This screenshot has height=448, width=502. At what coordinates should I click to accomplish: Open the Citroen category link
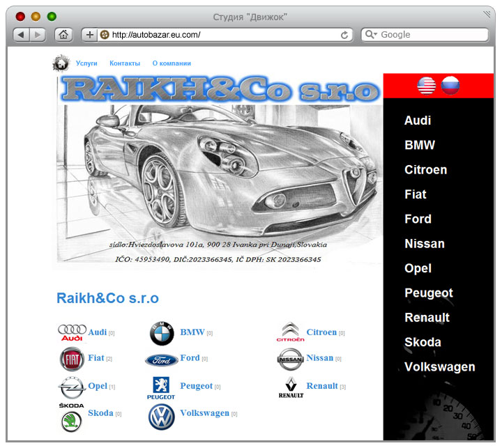pyautogui.click(x=321, y=332)
